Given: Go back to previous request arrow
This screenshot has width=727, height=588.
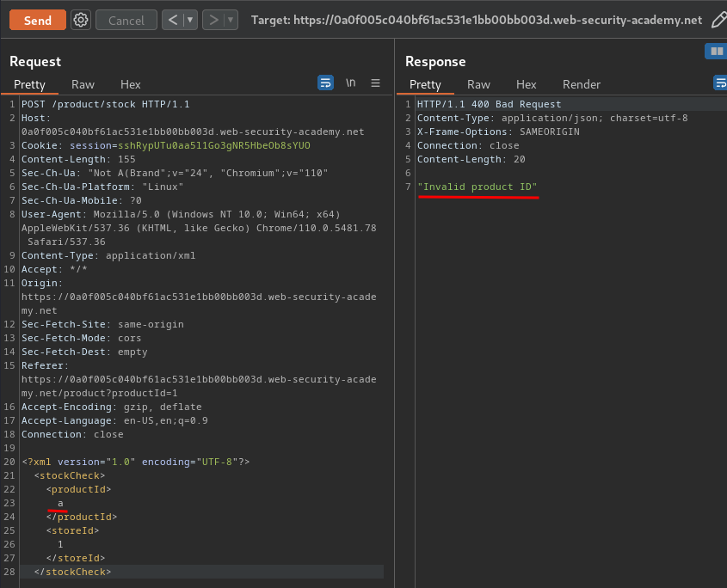Looking at the screenshot, I should (x=173, y=20).
